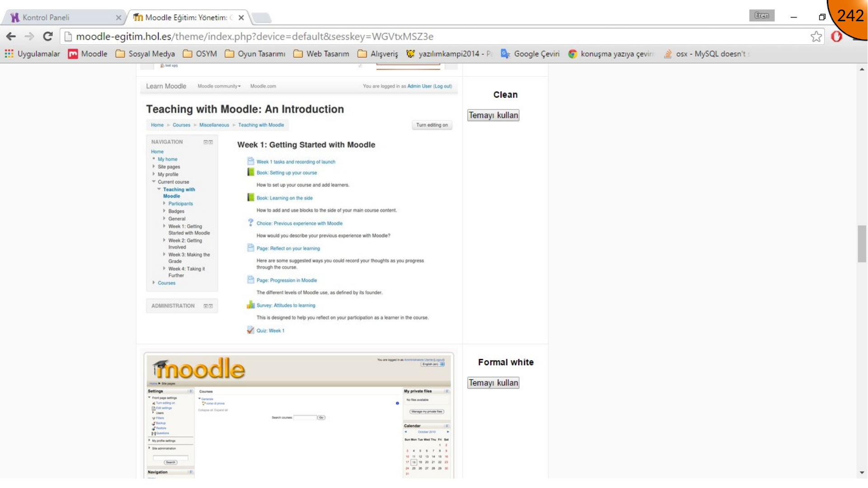
Task: Open the Moodle bookmark
Action: tap(88, 54)
